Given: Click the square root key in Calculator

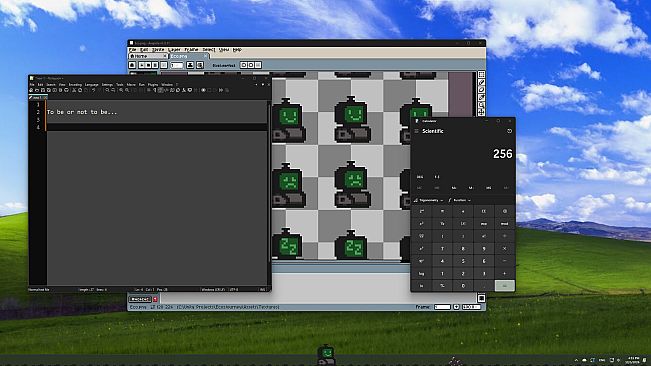Looking at the screenshot, I should click(421, 236).
